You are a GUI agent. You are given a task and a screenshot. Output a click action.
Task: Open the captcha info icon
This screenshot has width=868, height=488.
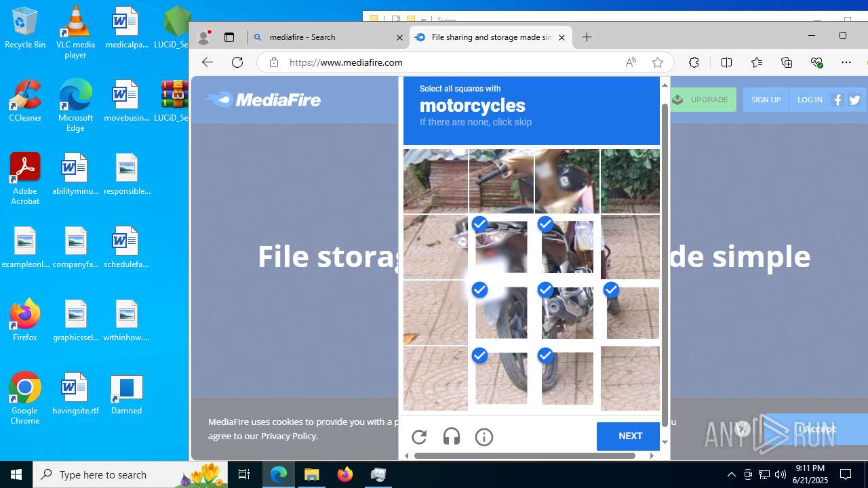tap(484, 437)
